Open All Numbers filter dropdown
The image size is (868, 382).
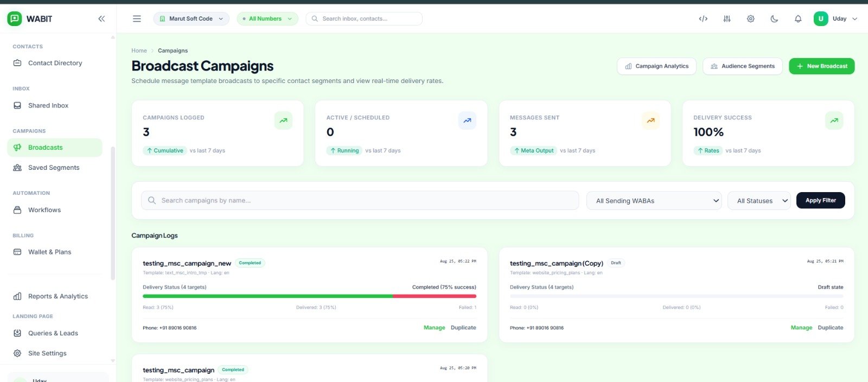click(x=267, y=19)
